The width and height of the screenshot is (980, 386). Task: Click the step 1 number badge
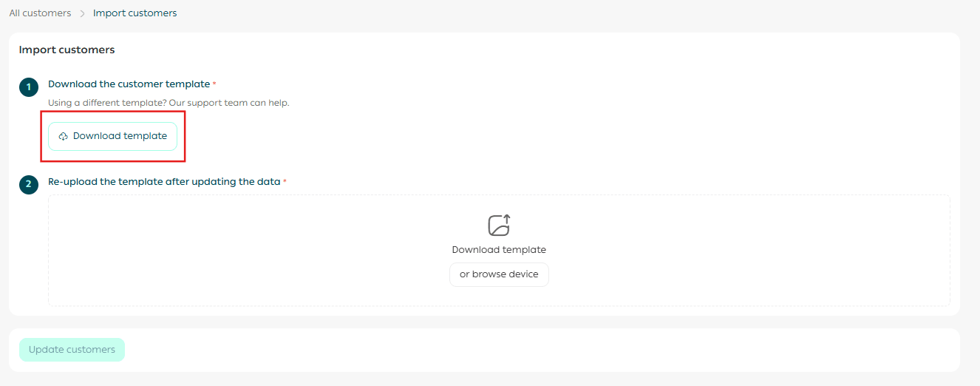(x=29, y=87)
